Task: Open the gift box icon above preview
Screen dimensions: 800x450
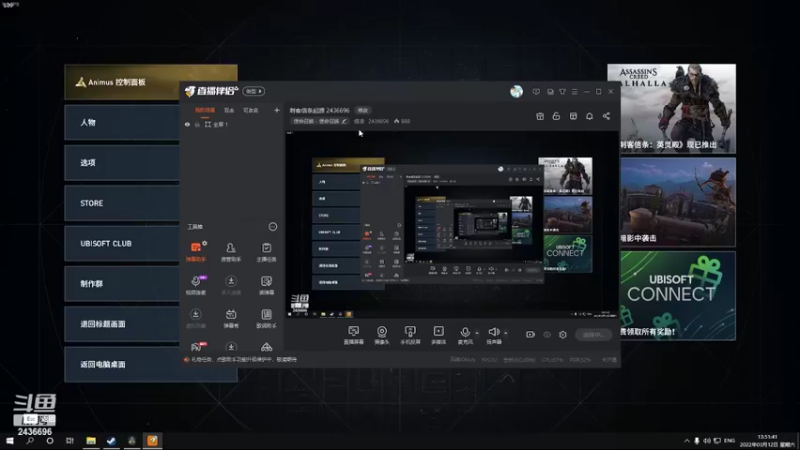Action: pyautogui.click(x=540, y=116)
